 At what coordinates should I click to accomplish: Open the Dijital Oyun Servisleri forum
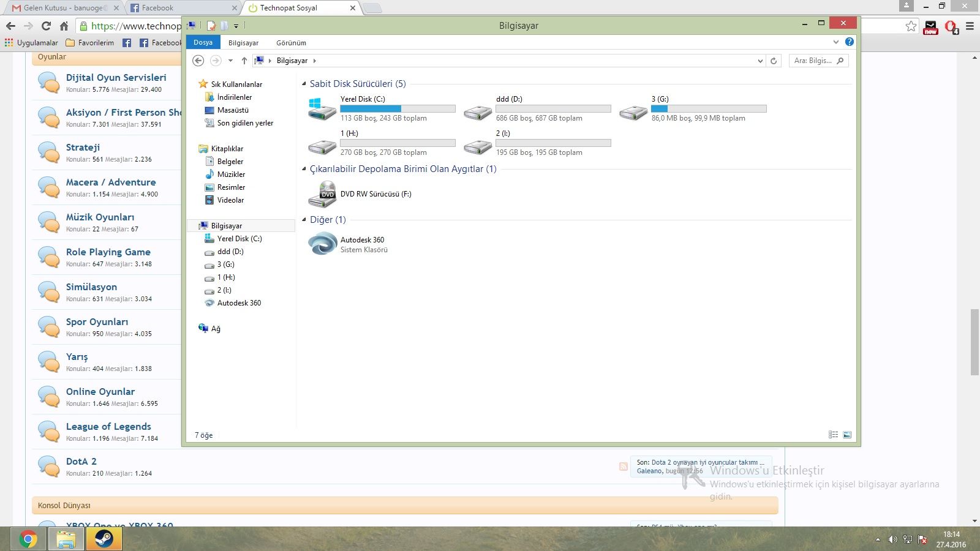tap(116, 78)
